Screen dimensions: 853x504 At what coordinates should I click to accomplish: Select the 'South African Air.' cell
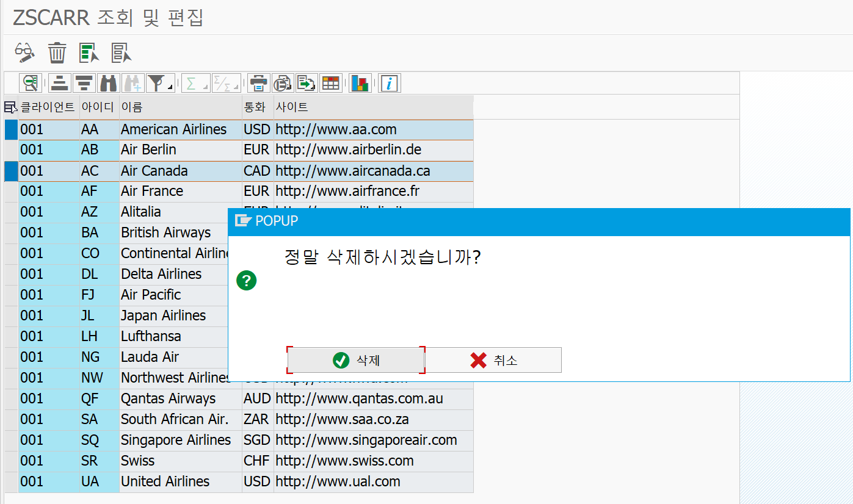181,420
